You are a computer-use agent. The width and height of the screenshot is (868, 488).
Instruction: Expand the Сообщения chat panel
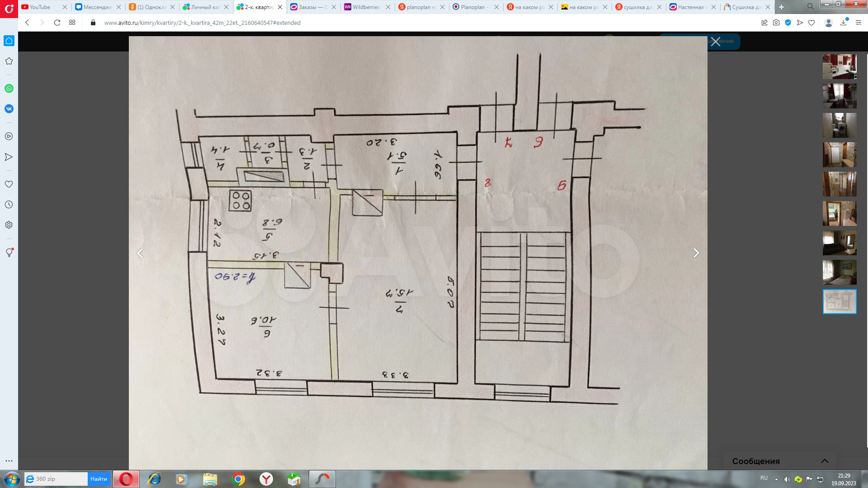[825, 461]
